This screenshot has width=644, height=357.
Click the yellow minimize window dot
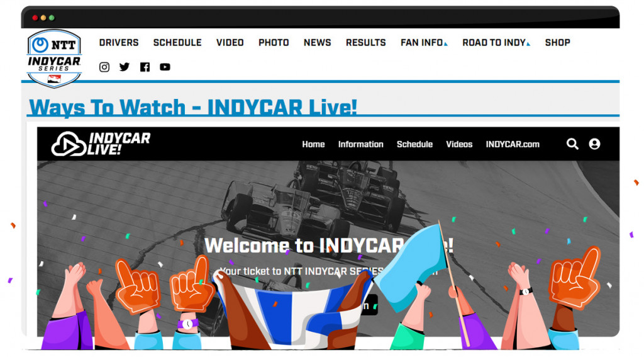43,18
